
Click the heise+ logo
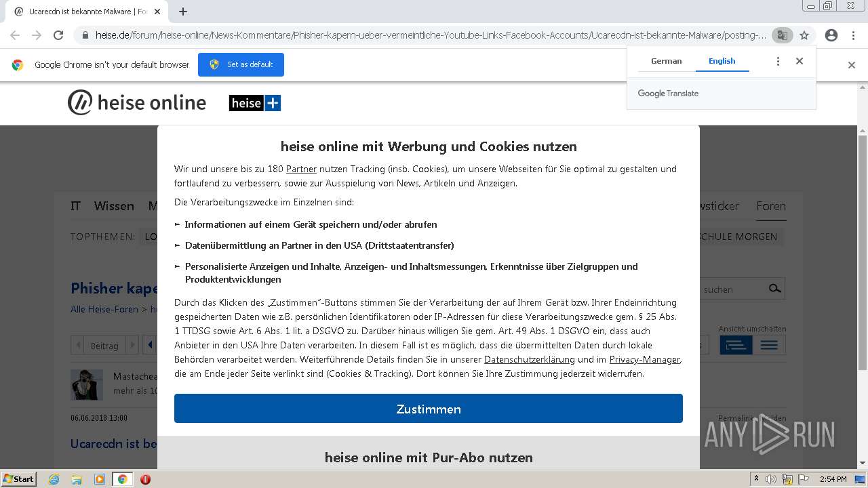255,103
